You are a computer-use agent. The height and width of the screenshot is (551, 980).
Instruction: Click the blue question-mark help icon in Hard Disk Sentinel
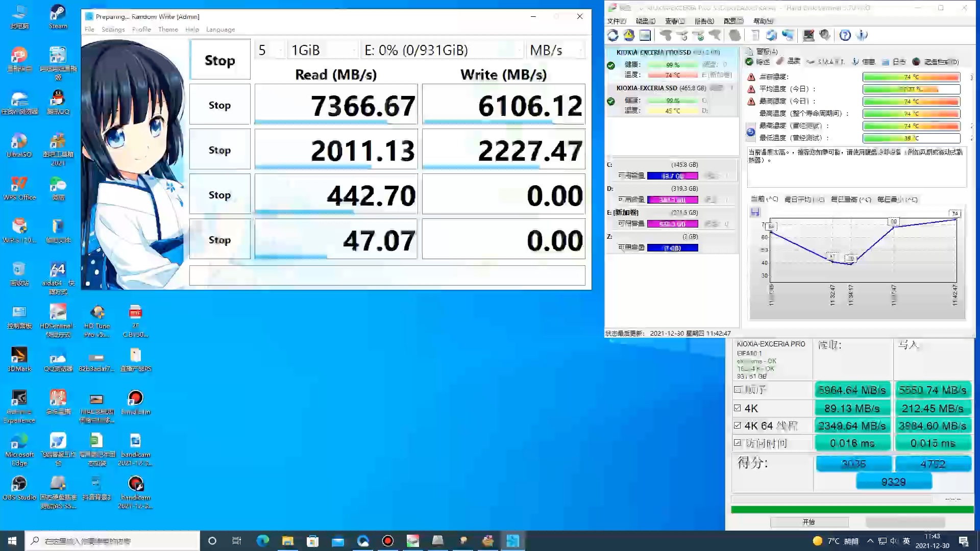coord(845,35)
